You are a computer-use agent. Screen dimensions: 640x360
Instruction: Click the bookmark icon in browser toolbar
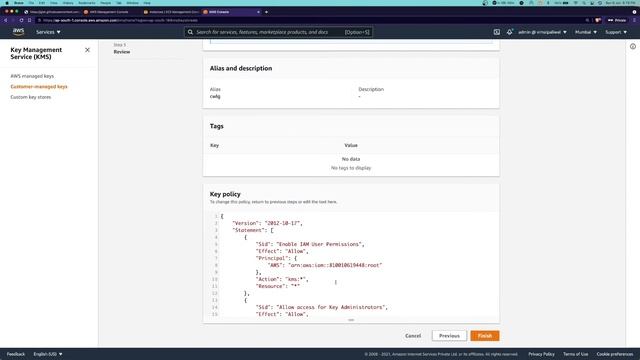pyautogui.click(x=29, y=20)
